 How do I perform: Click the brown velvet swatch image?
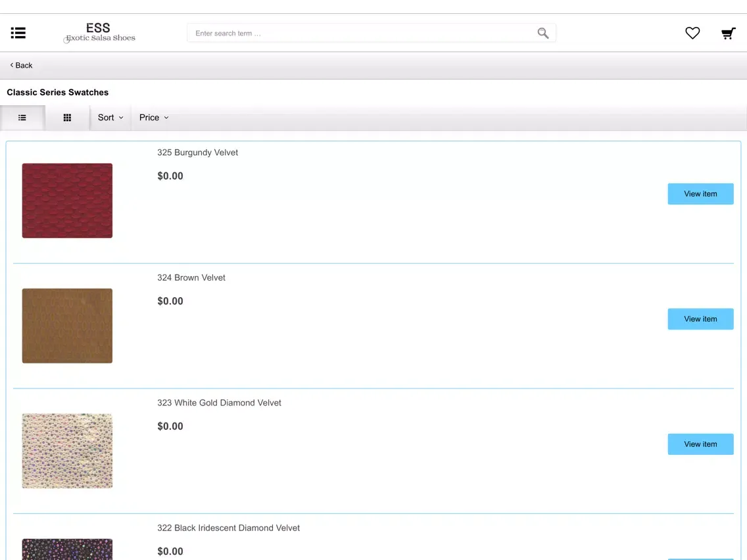(67, 326)
